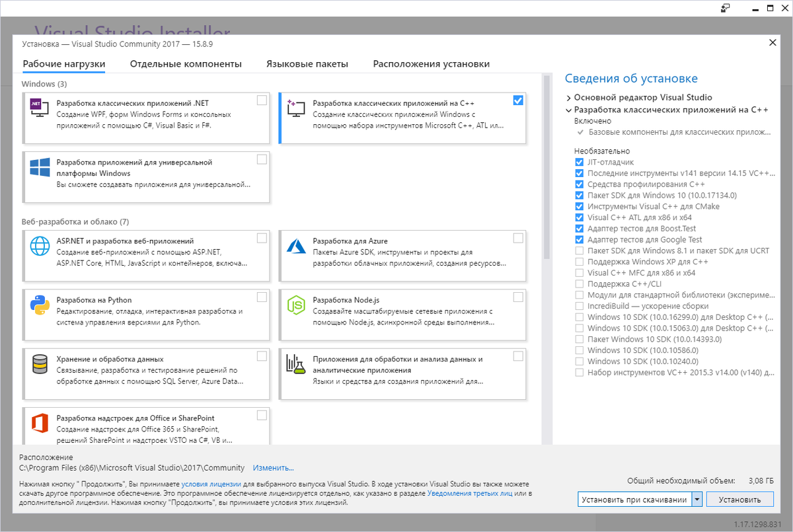Enable Пакет SDK для Windows 8.1 и UCRT
Viewport: 793px width, 532px height.
tap(580, 250)
